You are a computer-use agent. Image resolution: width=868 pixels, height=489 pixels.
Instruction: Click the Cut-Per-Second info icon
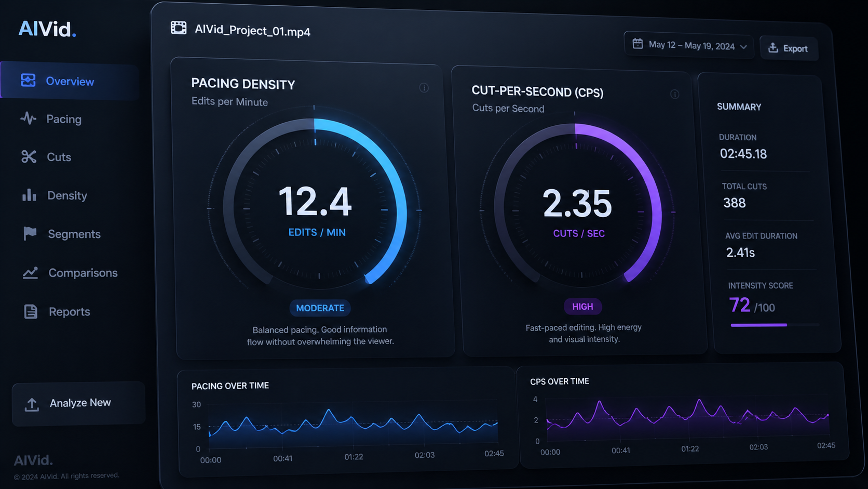point(675,94)
